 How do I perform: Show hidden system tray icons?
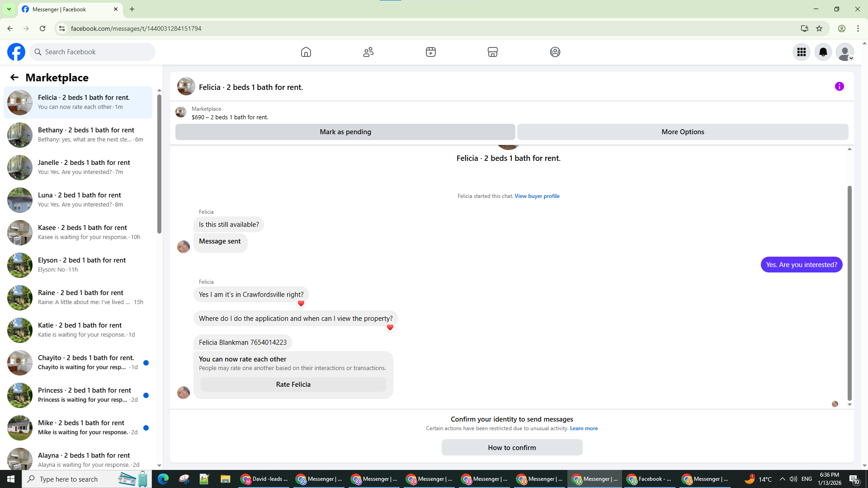click(783, 479)
